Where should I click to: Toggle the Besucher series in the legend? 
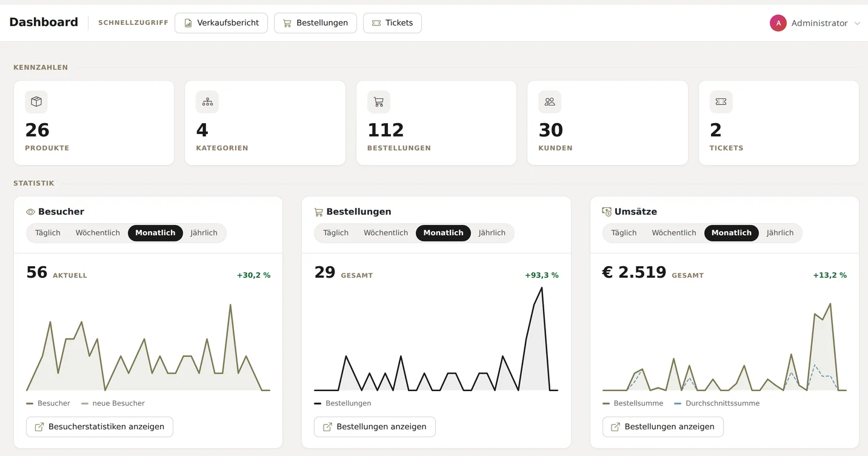tap(48, 403)
